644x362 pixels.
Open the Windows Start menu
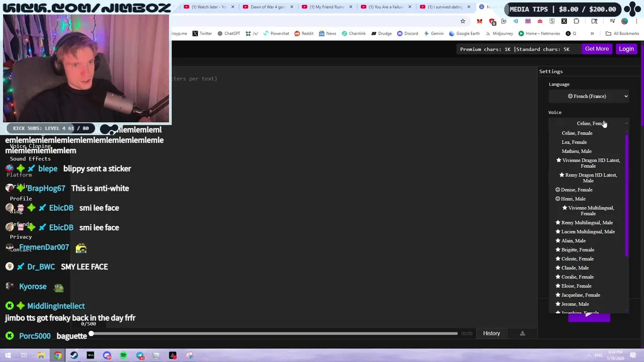(7, 355)
